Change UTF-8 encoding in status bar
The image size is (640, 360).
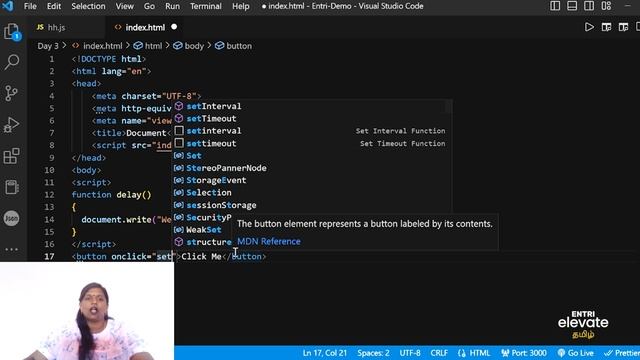tap(410, 353)
